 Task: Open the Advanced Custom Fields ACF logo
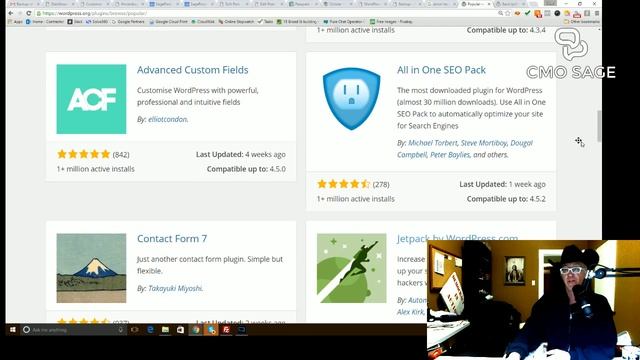point(91,99)
